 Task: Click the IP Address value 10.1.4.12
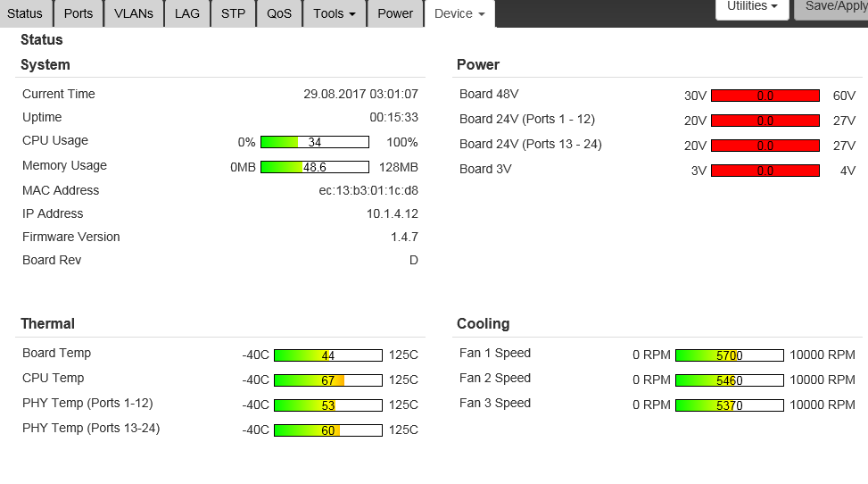tap(392, 213)
